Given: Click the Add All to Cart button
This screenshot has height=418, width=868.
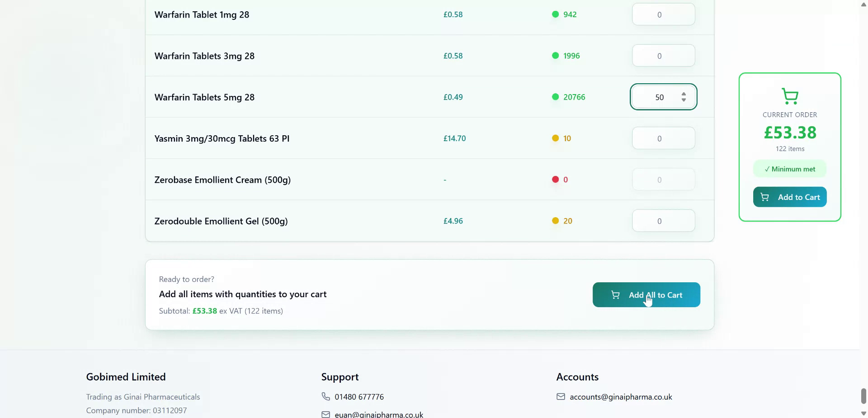Looking at the screenshot, I should click(646, 294).
